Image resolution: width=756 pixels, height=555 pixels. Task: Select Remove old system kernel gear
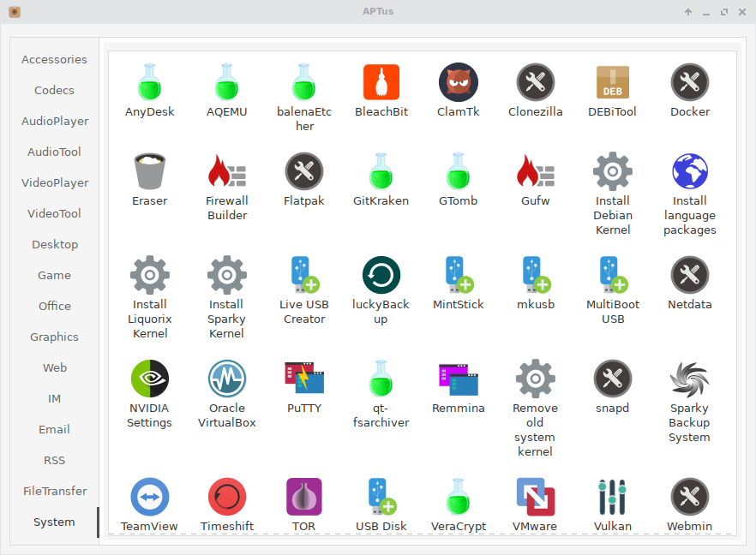(536, 379)
